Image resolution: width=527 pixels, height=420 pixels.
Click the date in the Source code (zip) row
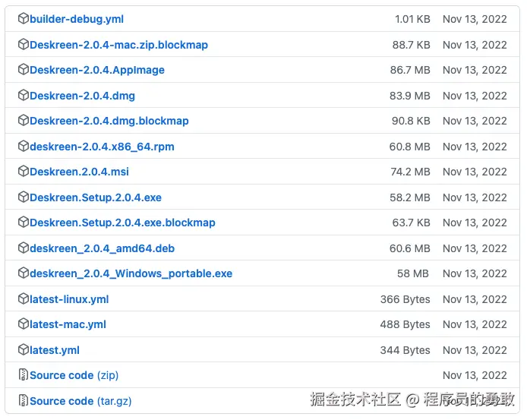click(x=475, y=375)
